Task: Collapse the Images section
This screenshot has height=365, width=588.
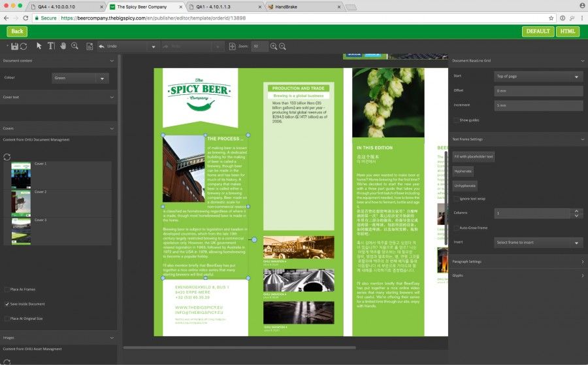Action: (x=112, y=338)
